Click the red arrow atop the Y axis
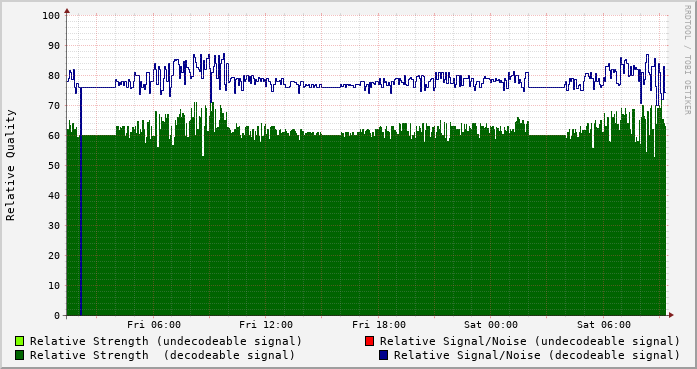697x369 pixels. pyautogui.click(x=67, y=10)
